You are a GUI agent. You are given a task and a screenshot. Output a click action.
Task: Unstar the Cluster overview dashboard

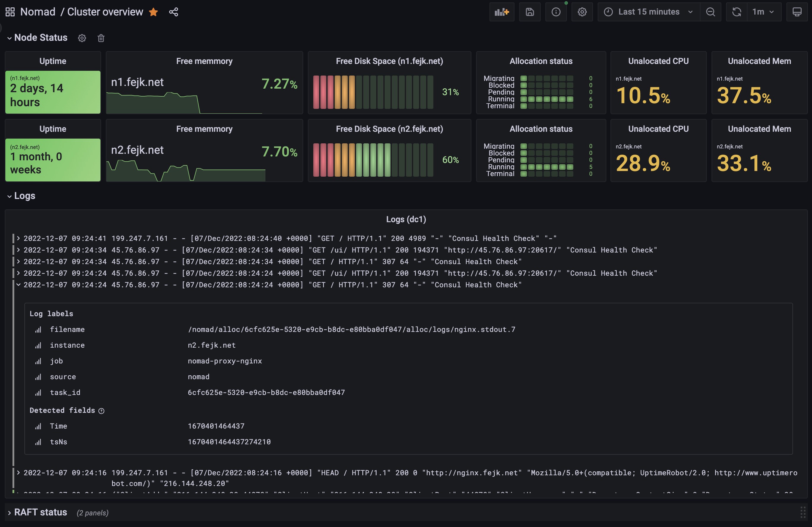(154, 12)
